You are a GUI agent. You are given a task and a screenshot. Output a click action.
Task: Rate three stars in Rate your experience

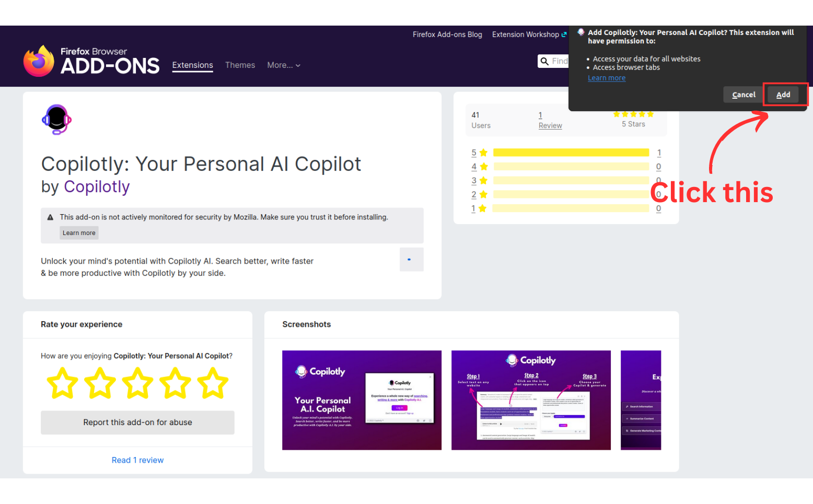click(137, 383)
